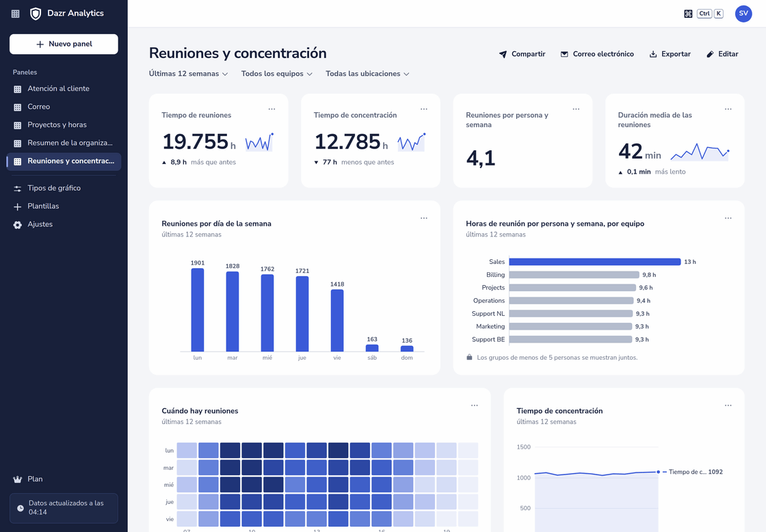Click the Datos actualizados a las 04:14 text
This screenshot has width=766, height=532.
coord(66,507)
